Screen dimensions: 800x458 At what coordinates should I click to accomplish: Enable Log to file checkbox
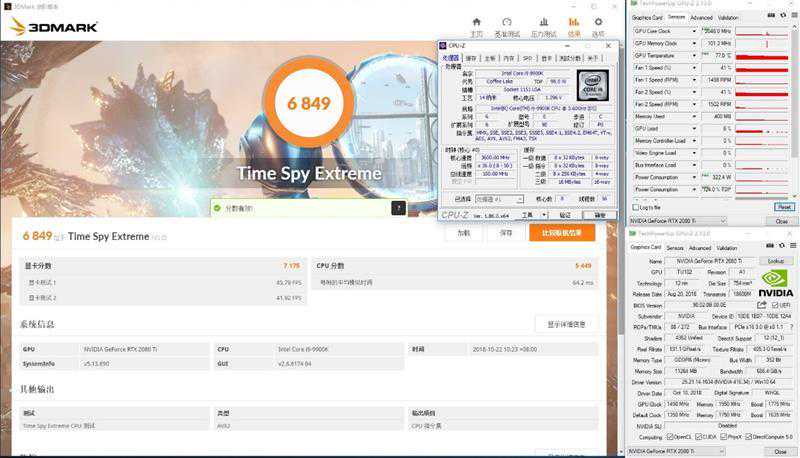coord(634,207)
